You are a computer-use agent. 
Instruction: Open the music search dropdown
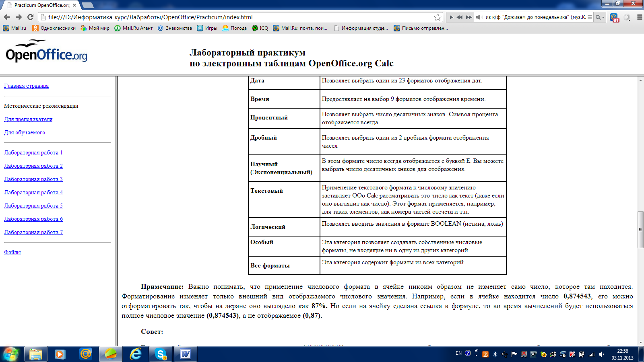point(600,17)
